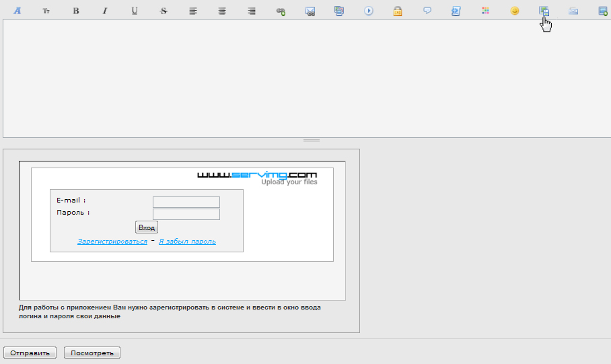The image size is (611, 364).
Task: Focus the Пароль password field
Action: 186,214
